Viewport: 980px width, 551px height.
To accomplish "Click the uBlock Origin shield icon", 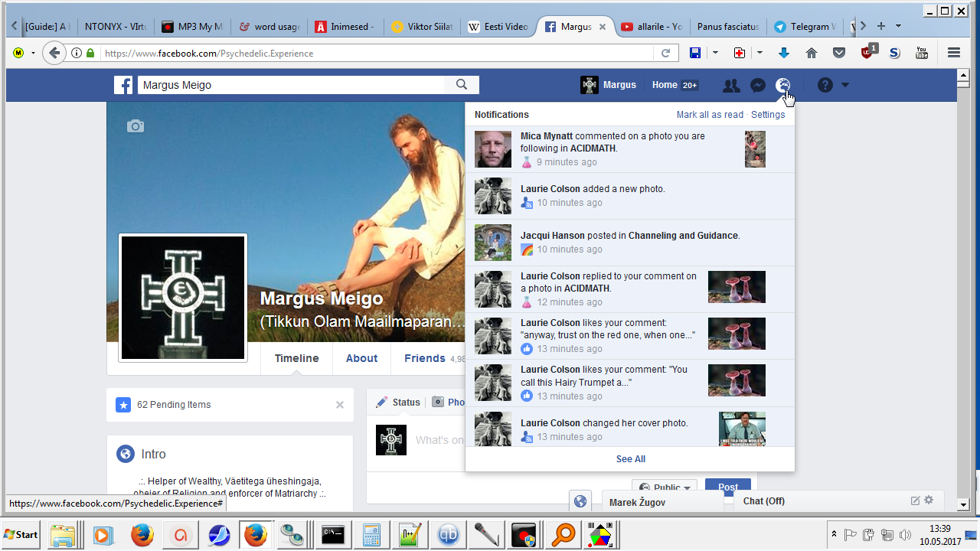I will click(x=868, y=52).
